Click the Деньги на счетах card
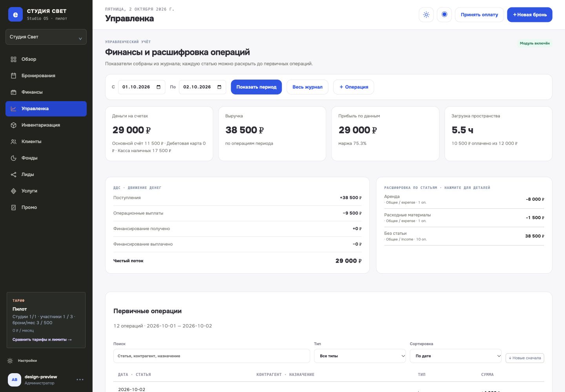The image size is (565, 392). pos(159,134)
